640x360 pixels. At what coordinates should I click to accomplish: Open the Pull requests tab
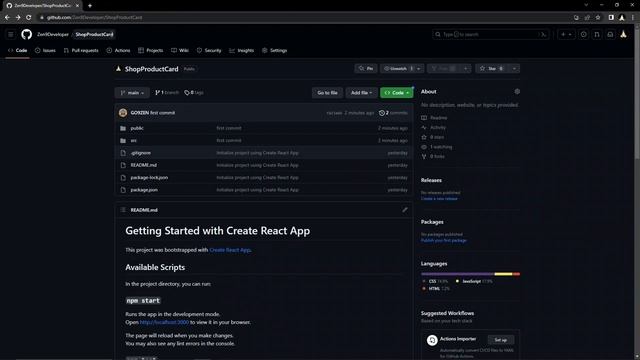coord(81,51)
